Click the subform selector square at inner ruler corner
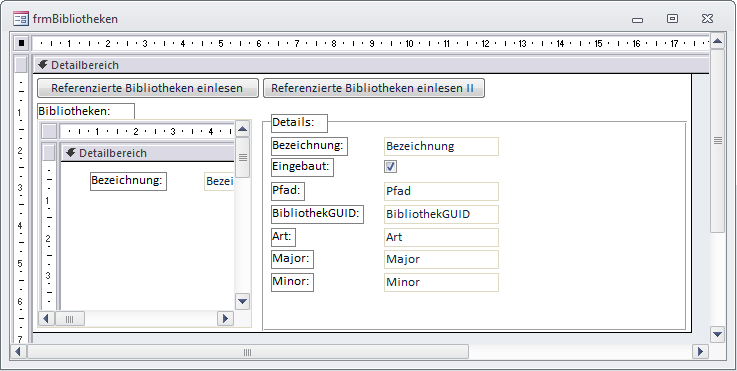 tap(49, 131)
